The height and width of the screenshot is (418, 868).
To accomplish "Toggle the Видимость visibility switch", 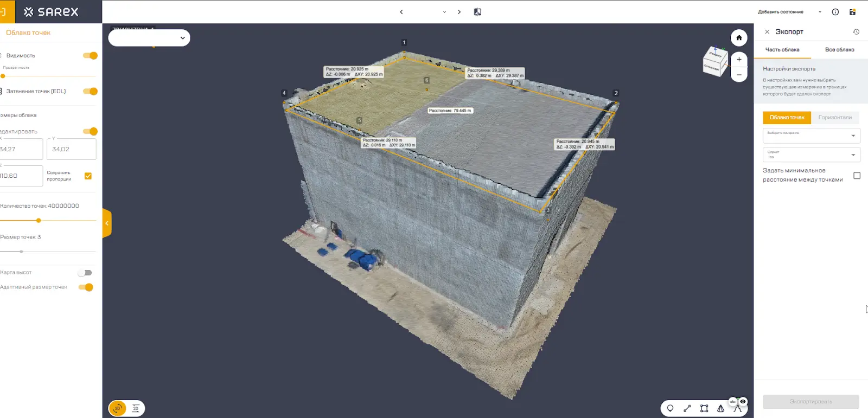I will 90,55.
